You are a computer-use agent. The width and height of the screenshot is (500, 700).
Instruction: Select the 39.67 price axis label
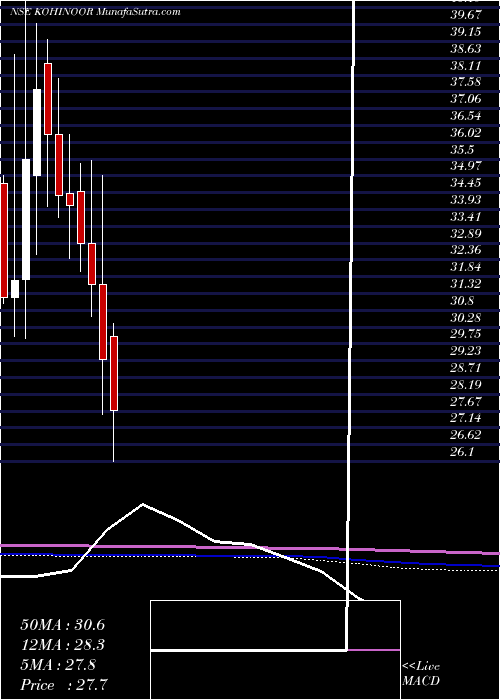(466, 15)
